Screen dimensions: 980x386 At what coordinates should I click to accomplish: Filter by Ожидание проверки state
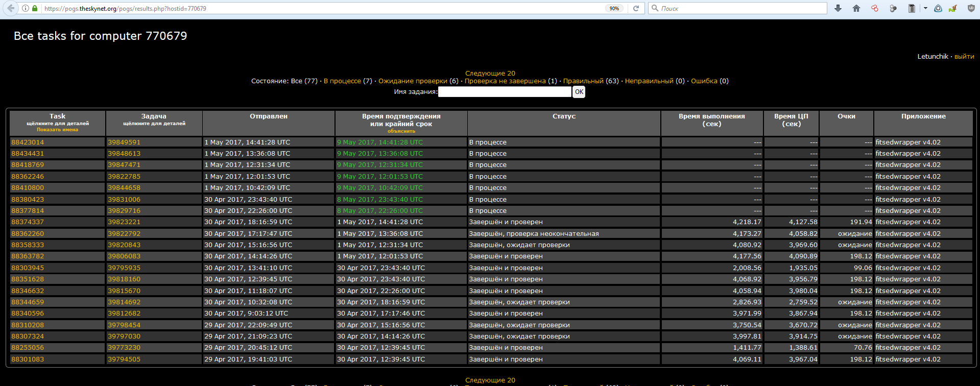pyautogui.click(x=413, y=81)
